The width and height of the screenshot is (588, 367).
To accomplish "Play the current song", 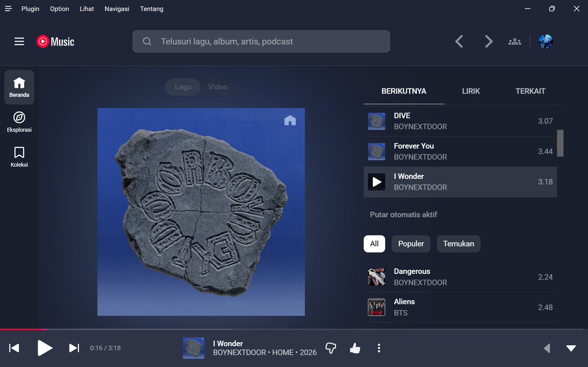I will 45,348.
